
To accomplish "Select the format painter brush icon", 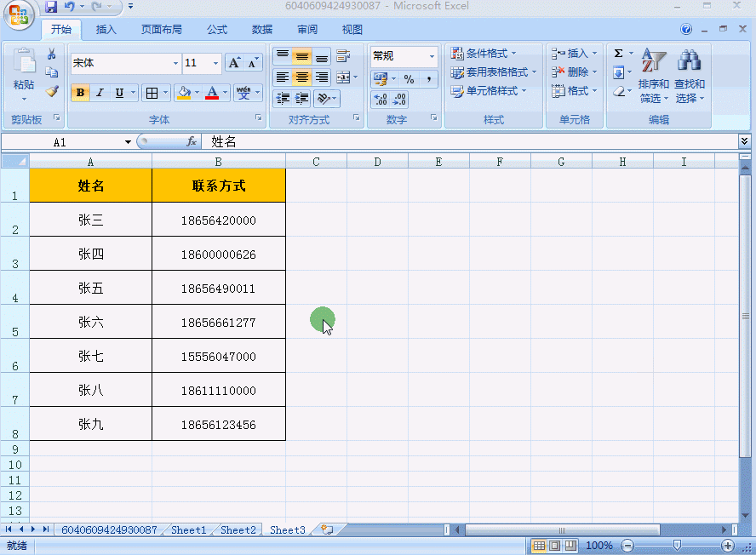I will (51, 92).
